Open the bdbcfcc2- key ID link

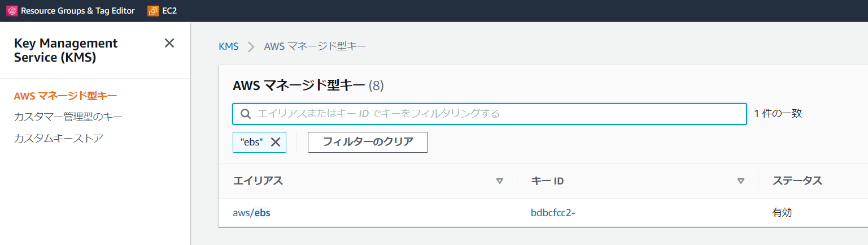coord(553,213)
